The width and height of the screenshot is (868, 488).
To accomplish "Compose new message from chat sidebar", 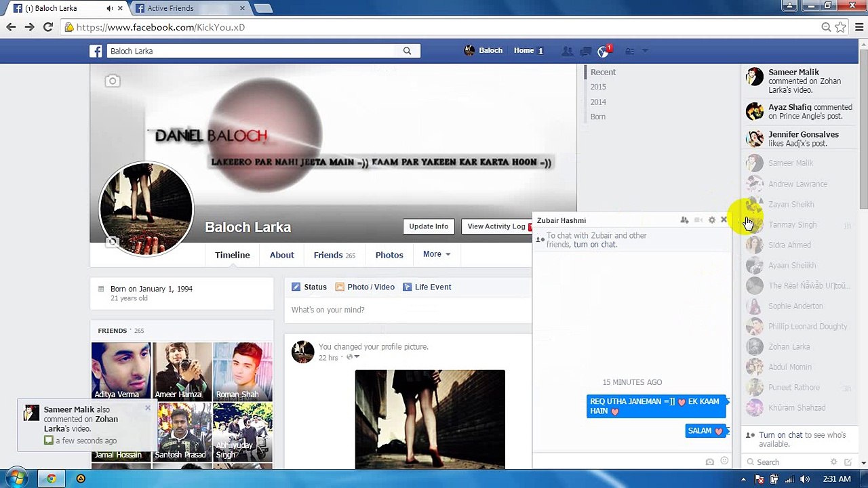I will [x=848, y=462].
